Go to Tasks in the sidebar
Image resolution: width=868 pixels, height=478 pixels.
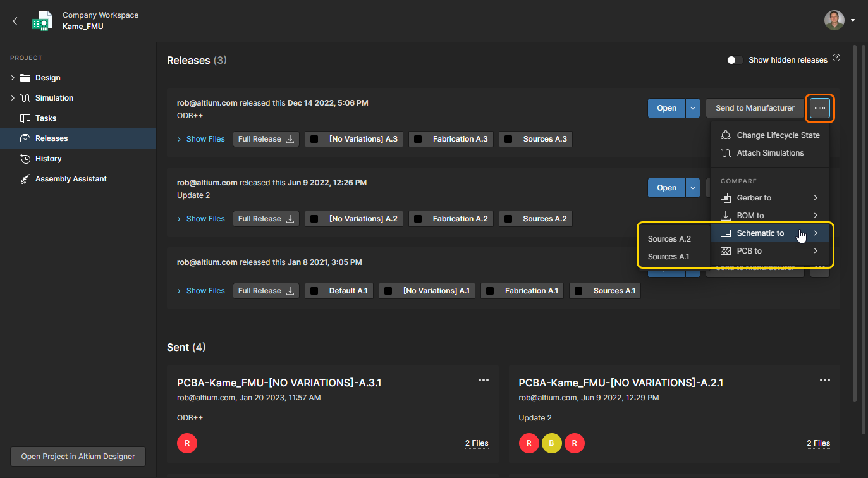(46, 118)
